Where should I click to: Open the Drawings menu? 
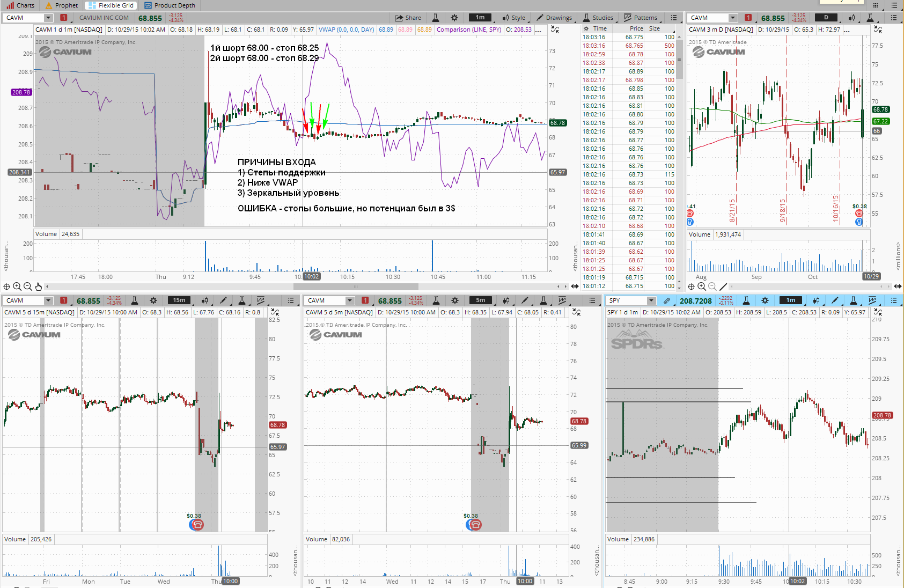click(x=554, y=18)
